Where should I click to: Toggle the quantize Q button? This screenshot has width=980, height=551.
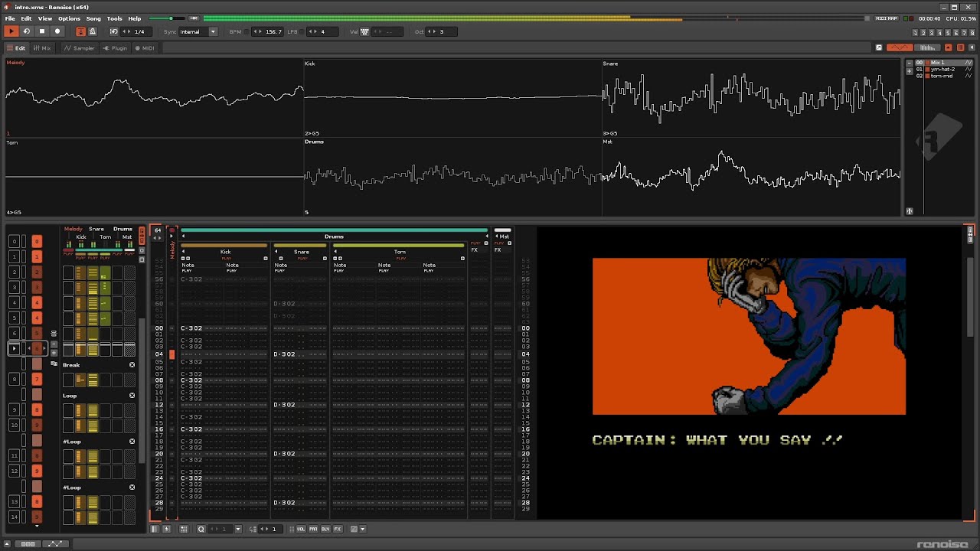pos(201,529)
